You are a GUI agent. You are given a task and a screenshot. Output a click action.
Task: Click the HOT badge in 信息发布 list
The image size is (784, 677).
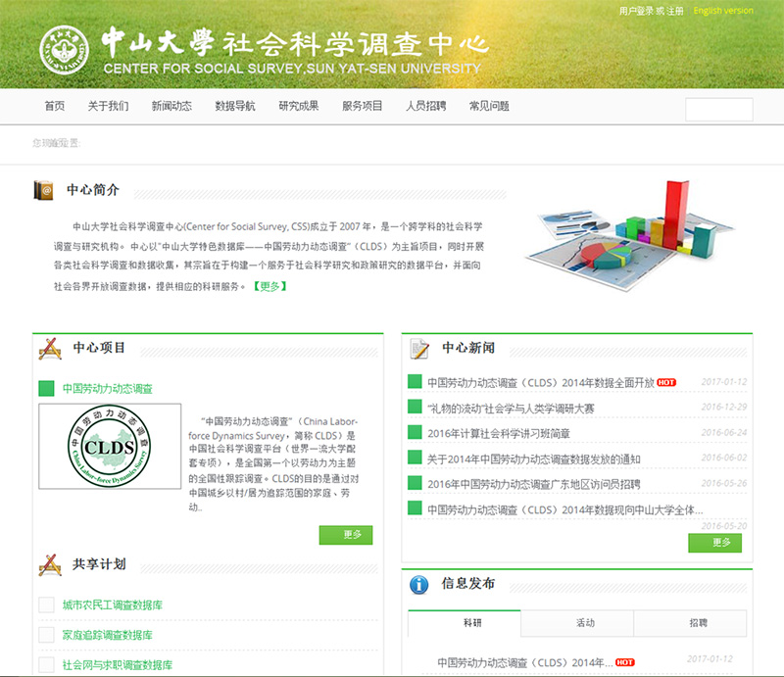pyautogui.click(x=624, y=662)
